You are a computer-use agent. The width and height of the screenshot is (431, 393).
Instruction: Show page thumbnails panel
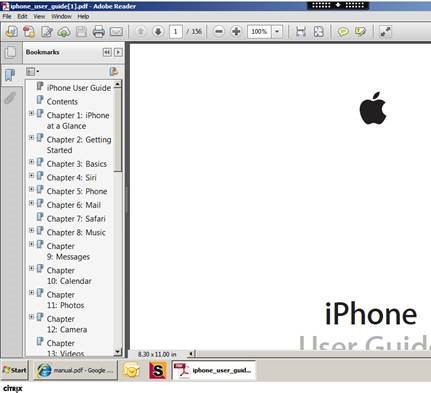coord(10,52)
